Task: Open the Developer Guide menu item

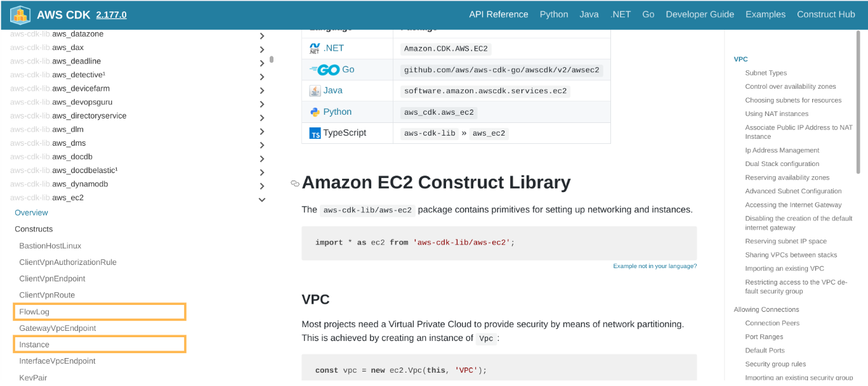Action: click(699, 15)
